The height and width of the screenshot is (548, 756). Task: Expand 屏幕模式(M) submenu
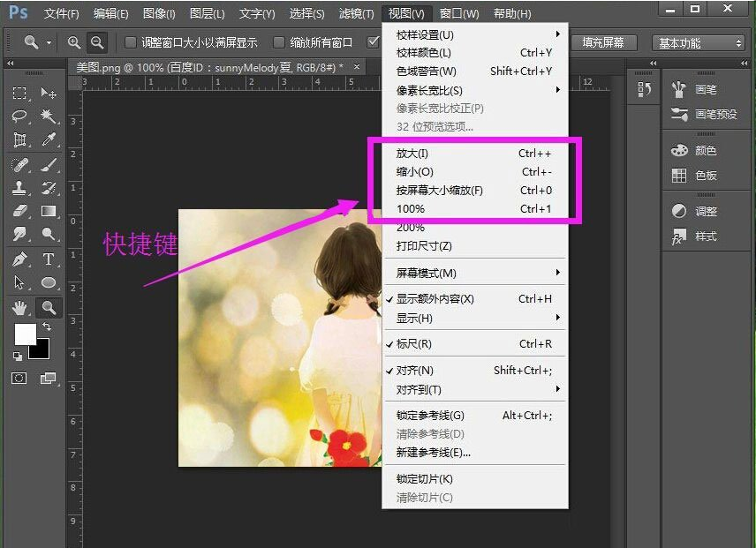(475, 273)
